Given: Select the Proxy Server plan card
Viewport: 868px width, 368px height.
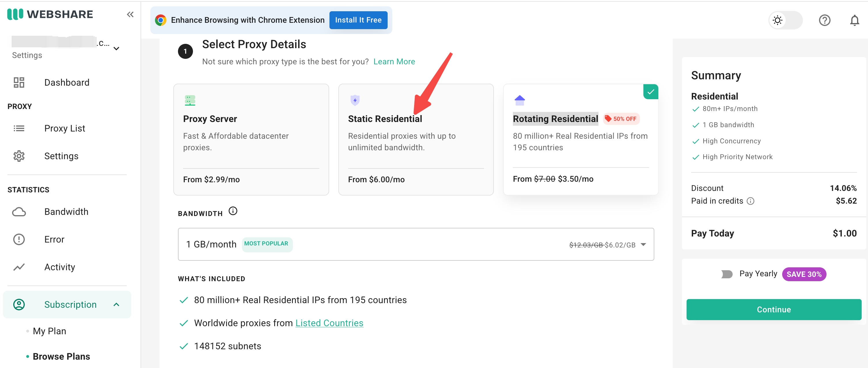Looking at the screenshot, I should pos(251,140).
